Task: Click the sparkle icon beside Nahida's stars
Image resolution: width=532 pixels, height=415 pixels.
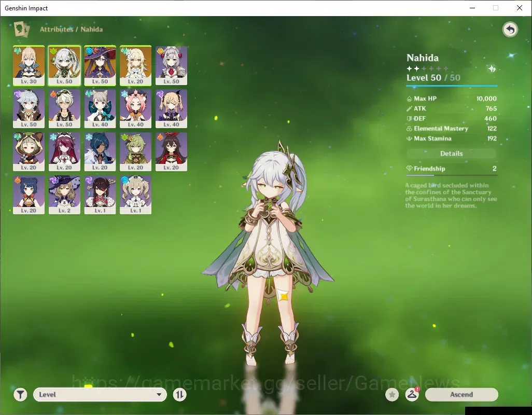Action: pyautogui.click(x=492, y=69)
